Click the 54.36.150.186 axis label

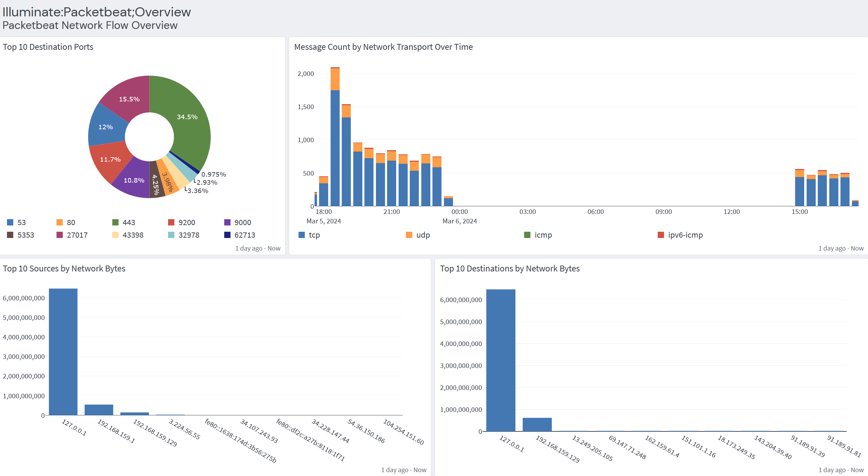367,431
